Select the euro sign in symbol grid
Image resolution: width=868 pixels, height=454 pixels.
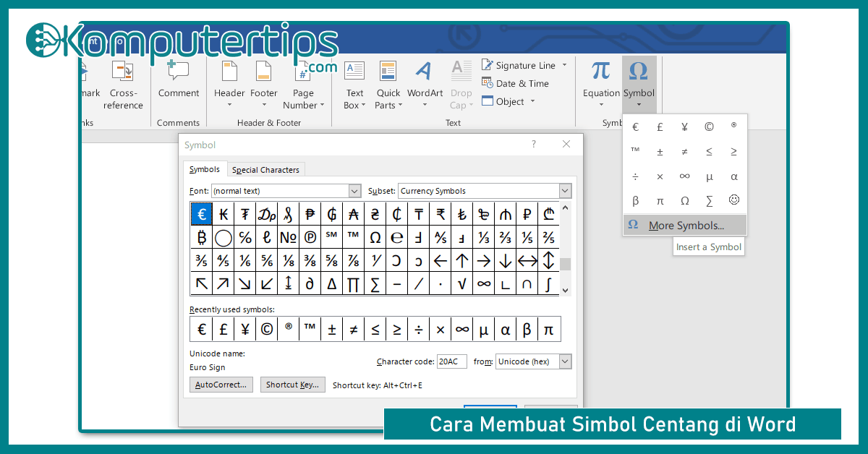202,214
